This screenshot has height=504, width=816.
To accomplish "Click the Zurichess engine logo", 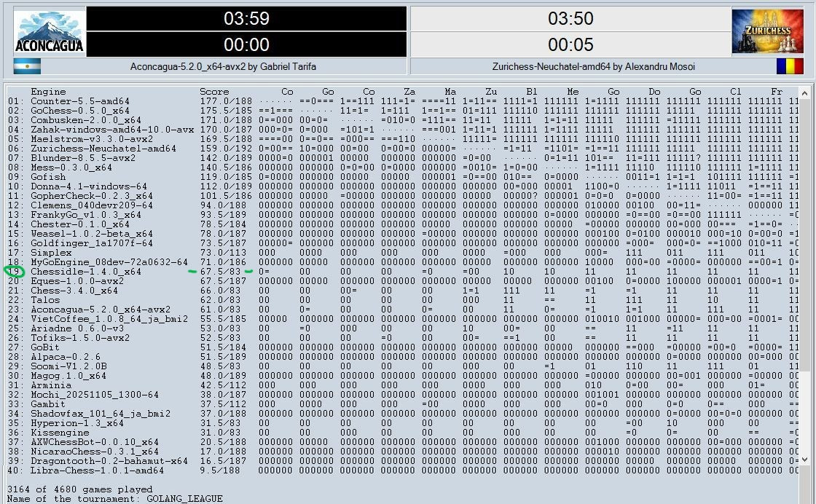I will (x=768, y=32).
